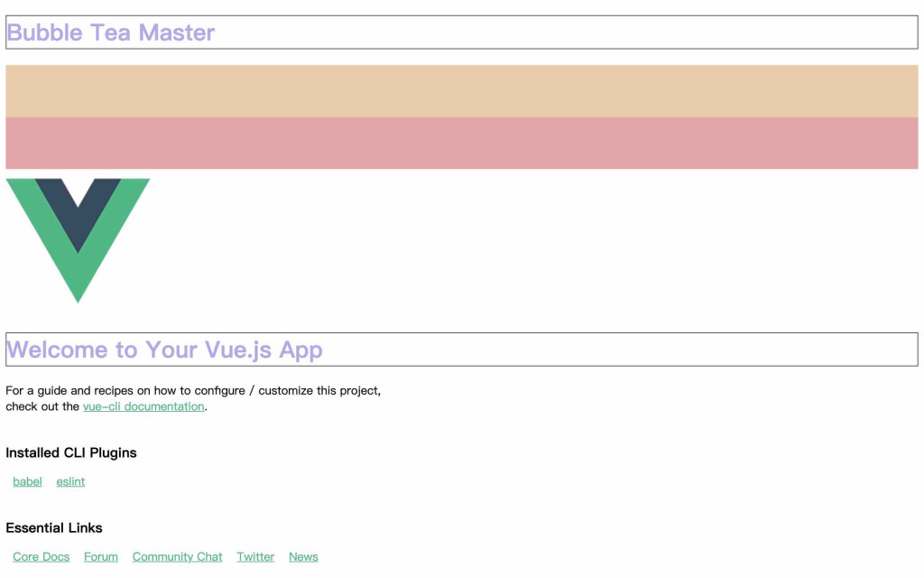This screenshot has width=924, height=578.
Task: Open the News link
Action: 303,556
